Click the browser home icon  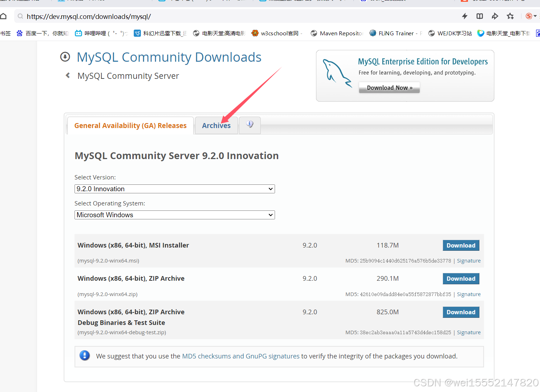[x=3, y=16]
